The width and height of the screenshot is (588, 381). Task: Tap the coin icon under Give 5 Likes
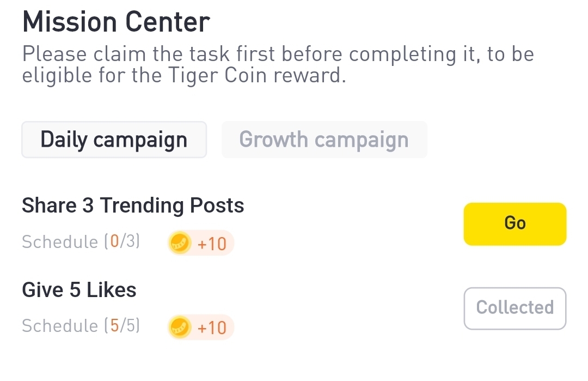coord(180,327)
